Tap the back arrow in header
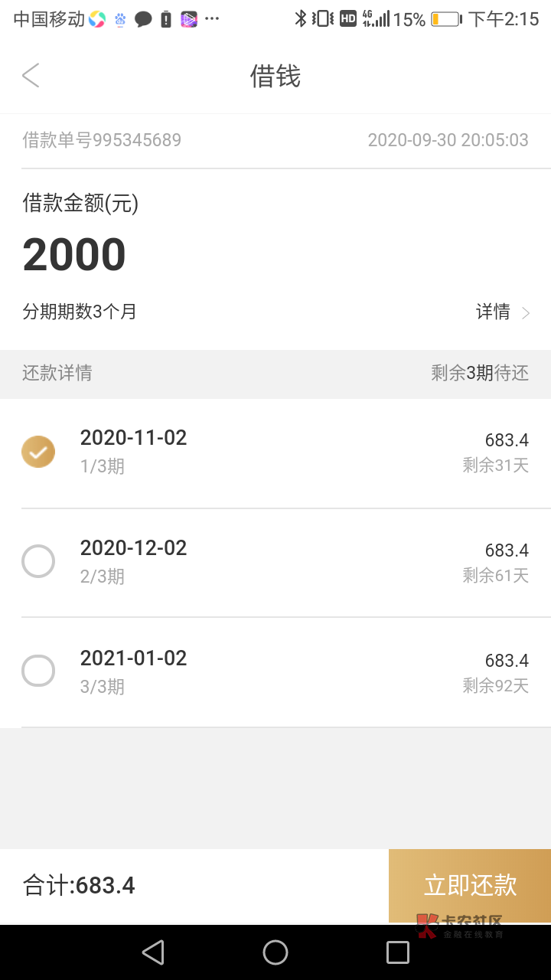This screenshot has height=980, width=551. pos(31,76)
